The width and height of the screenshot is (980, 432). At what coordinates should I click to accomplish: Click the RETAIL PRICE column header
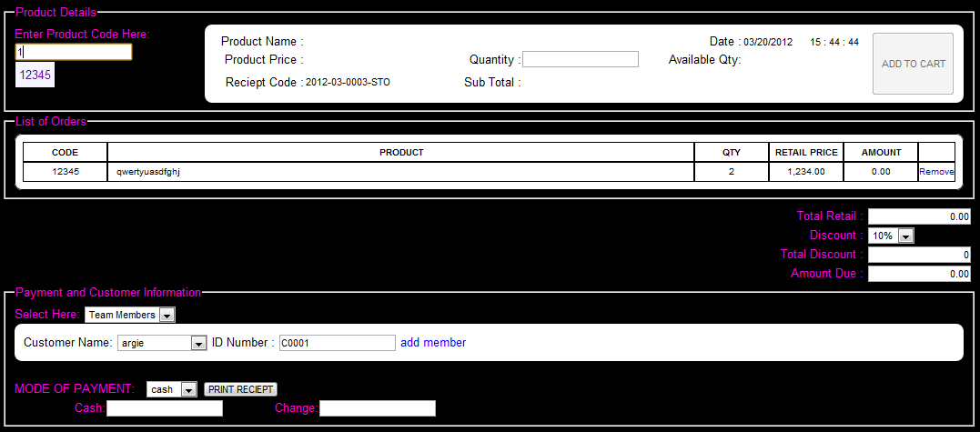coord(806,152)
